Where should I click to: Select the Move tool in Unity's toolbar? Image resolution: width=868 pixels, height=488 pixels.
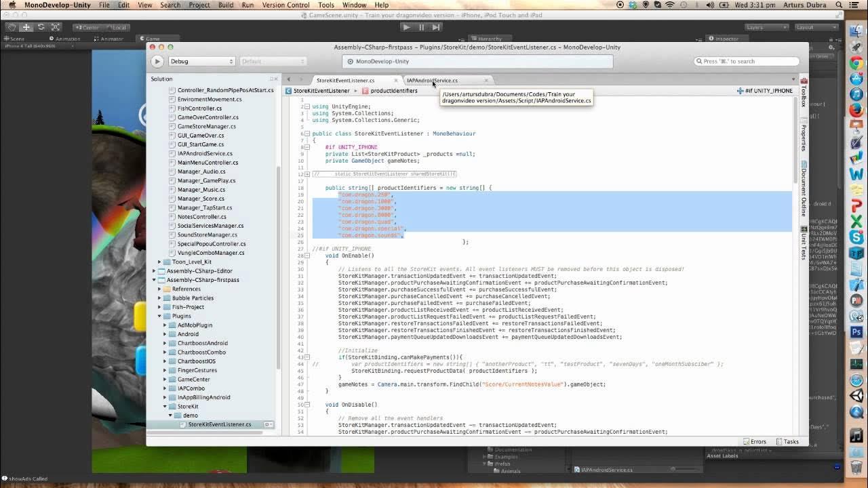pos(26,27)
